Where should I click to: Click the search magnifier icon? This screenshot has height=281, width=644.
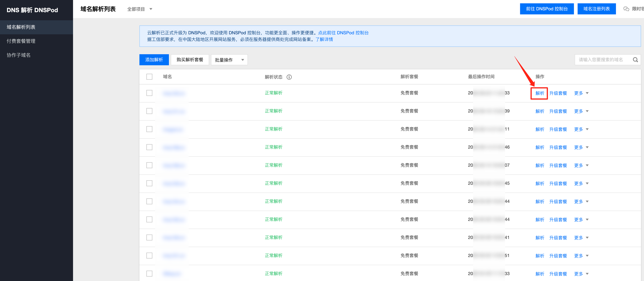(635, 60)
